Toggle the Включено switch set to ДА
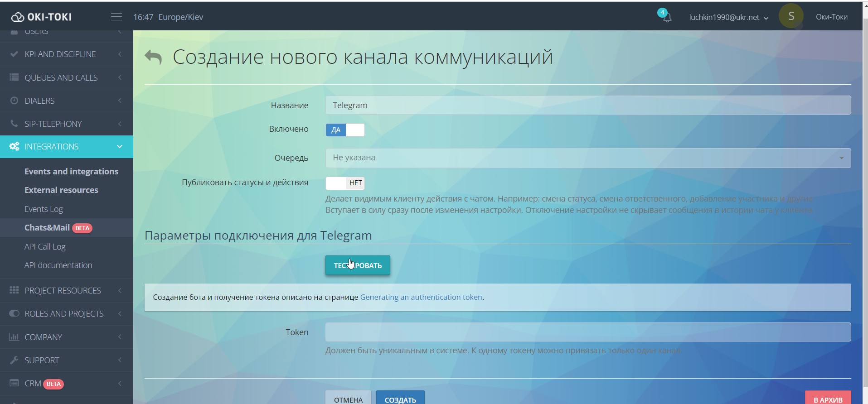The width and height of the screenshot is (868, 404). 345,130
